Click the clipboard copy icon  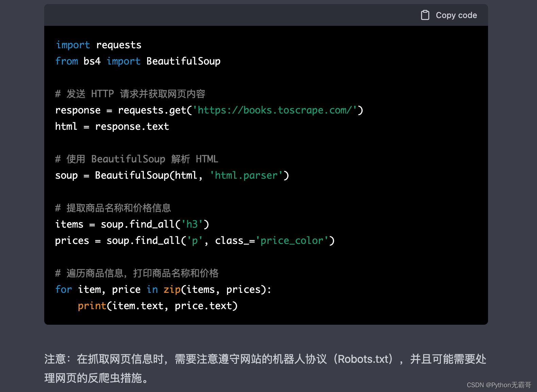425,15
